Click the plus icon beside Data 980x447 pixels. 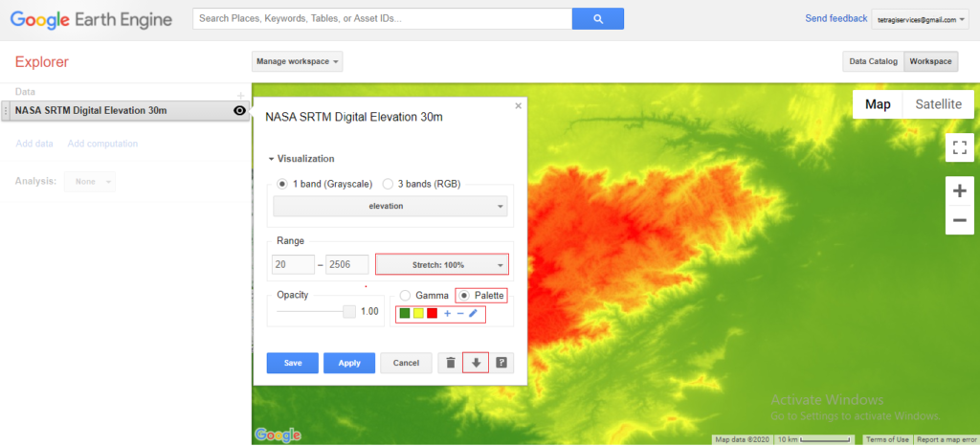(240, 96)
